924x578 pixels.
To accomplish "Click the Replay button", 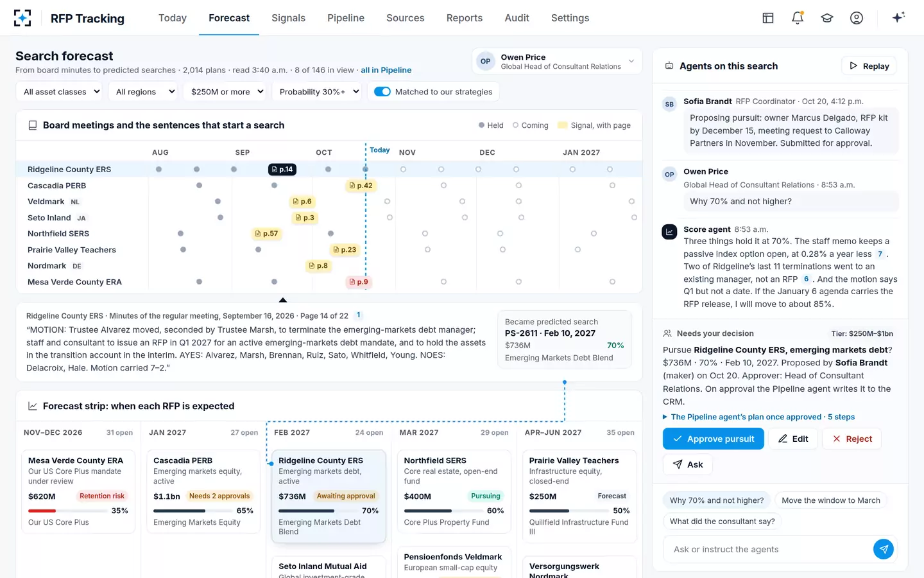I will pyautogui.click(x=869, y=66).
